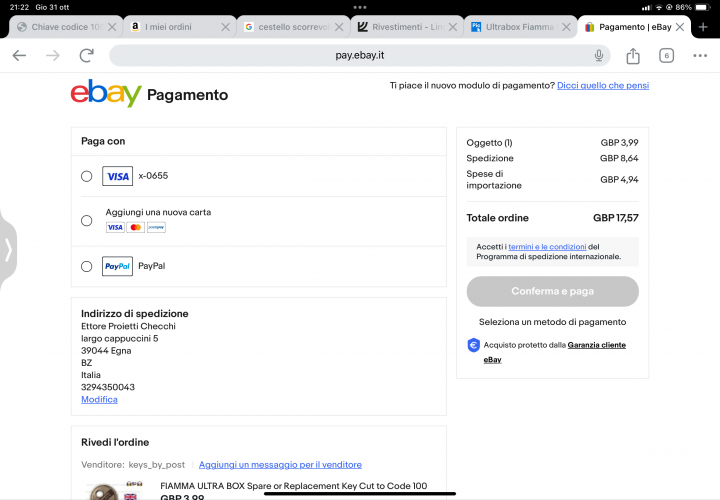
Task: Switch to the Ultrabox Fiamma tab
Action: coord(513,27)
